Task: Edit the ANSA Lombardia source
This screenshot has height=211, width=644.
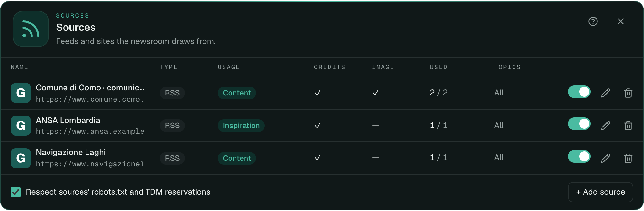Action: coord(606,126)
